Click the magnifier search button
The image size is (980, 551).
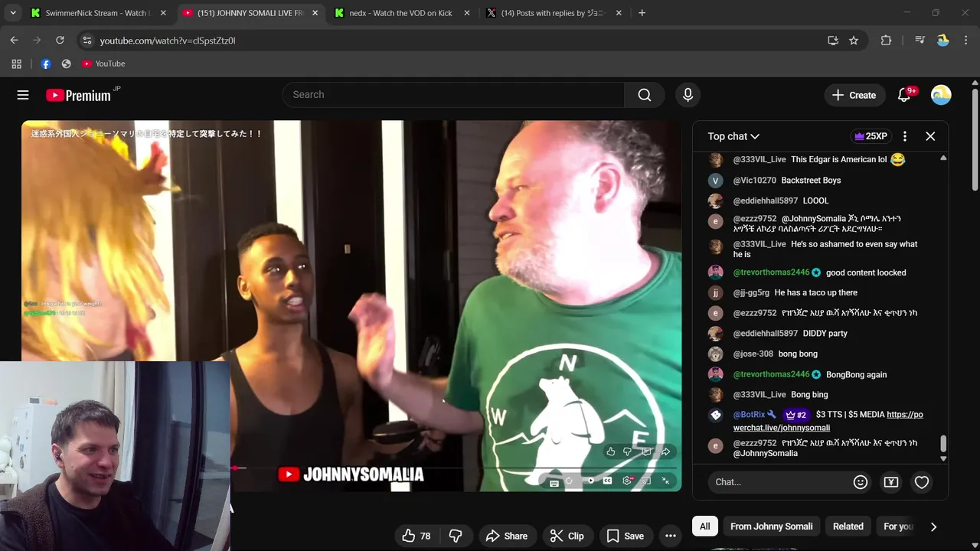(x=645, y=95)
